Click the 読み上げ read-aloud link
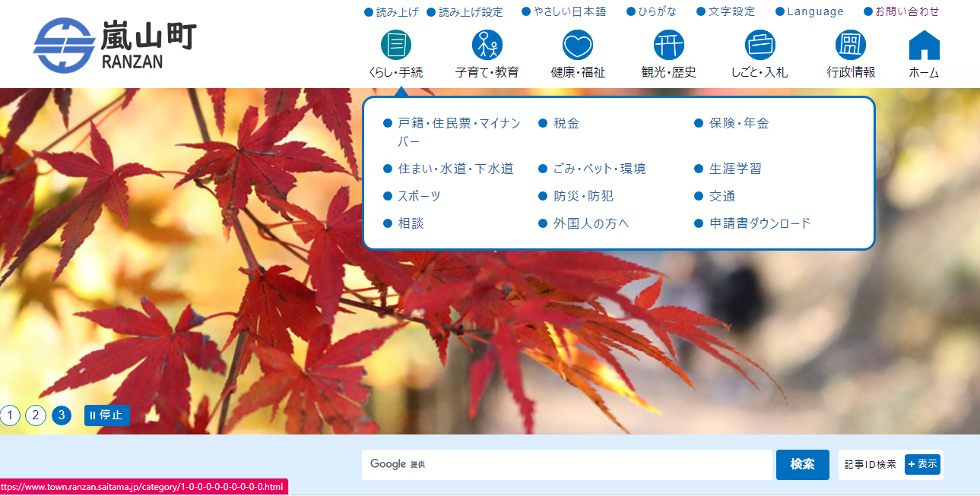The height and width of the screenshot is (496, 980). [391, 11]
